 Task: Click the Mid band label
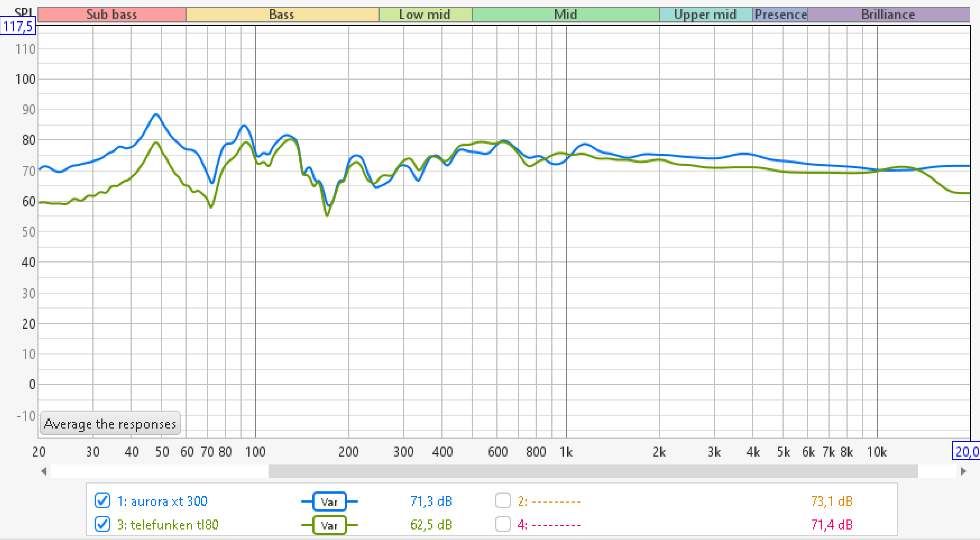[565, 15]
